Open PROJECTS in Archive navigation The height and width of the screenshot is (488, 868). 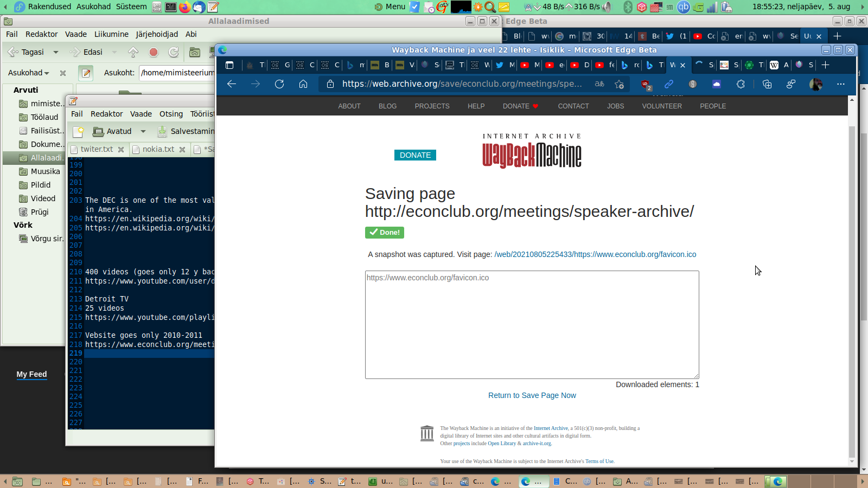coord(432,106)
